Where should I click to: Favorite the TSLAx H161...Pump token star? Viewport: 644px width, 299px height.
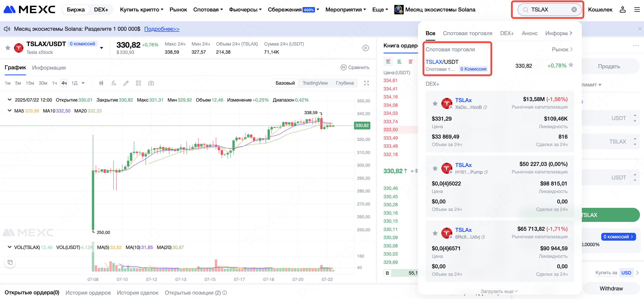coord(435,168)
